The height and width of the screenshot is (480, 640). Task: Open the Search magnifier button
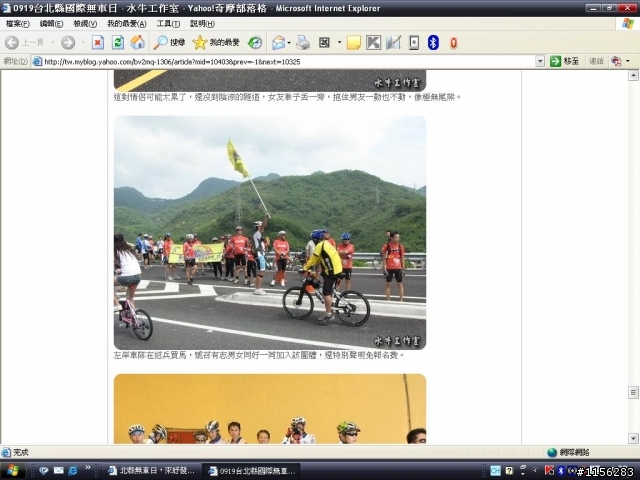[x=169, y=42]
